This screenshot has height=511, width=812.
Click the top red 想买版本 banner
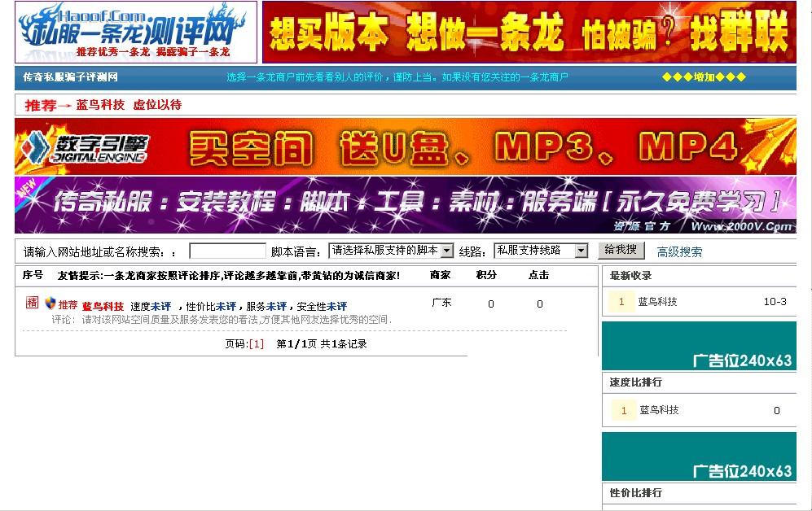528,32
